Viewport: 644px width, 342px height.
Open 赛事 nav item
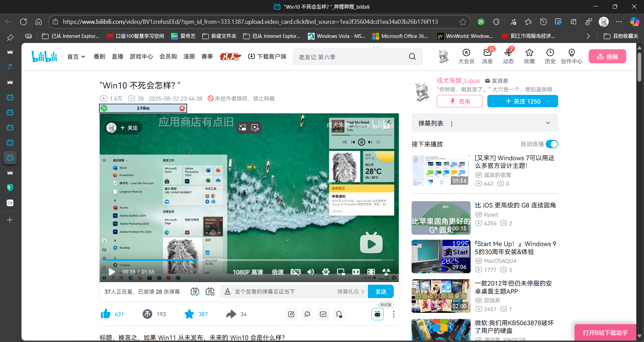[207, 57]
